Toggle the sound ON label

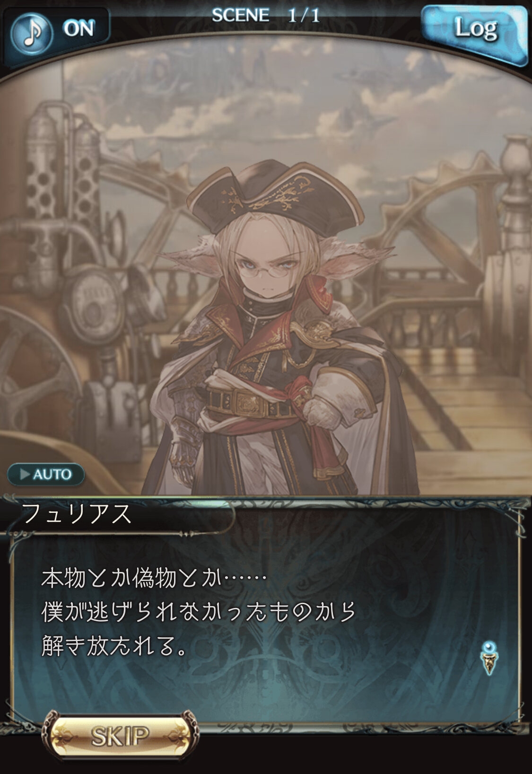coord(78,29)
